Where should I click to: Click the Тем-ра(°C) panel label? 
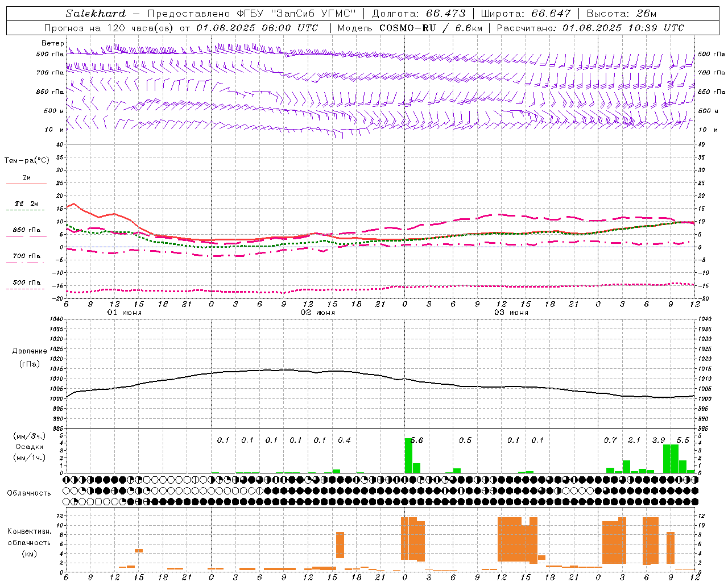click(27, 161)
